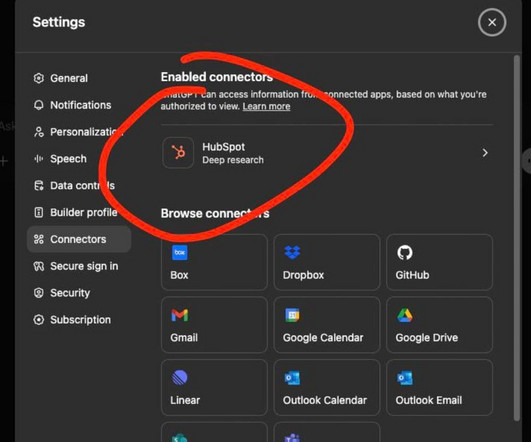Follow the Learn more link
This screenshot has height=442, width=531.
(266, 106)
